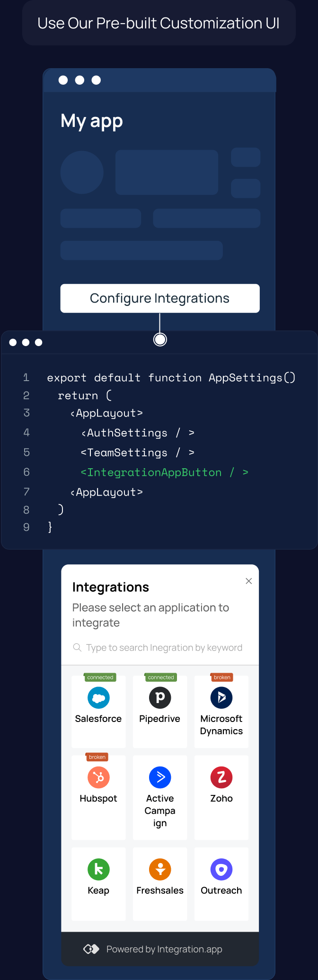Screen dimensions: 318x980
Task: Choose the Outreach integration icon
Action: (221, 869)
